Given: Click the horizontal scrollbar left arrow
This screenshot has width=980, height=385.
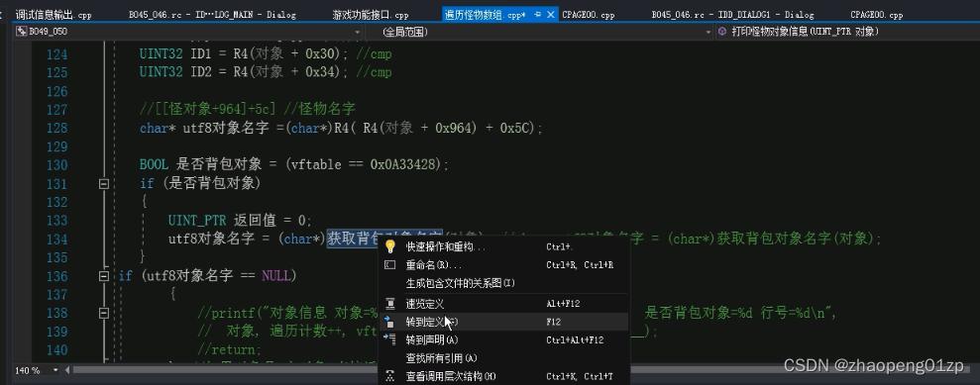Looking at the screenshot, I should click(x=66, y=370).
